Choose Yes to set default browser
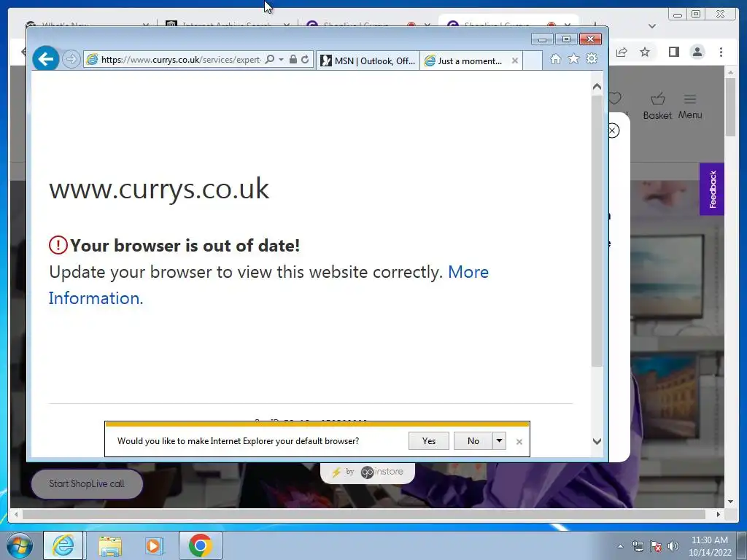Viewport: 747px width, 560px height. [429, 441]
